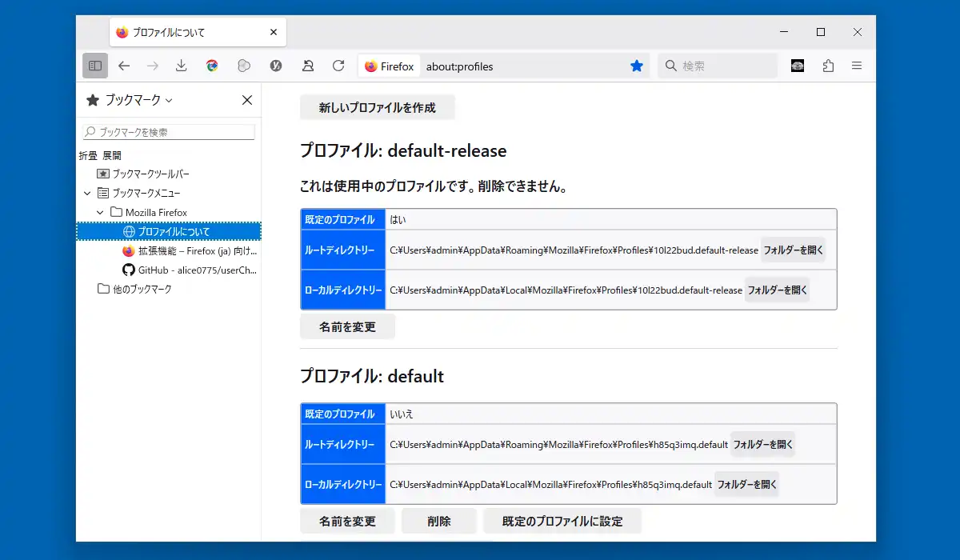This screenshot has width=960, height=560.
Task: Click これは使用中のプロファイルです notice text
Action: coord(434,188)
